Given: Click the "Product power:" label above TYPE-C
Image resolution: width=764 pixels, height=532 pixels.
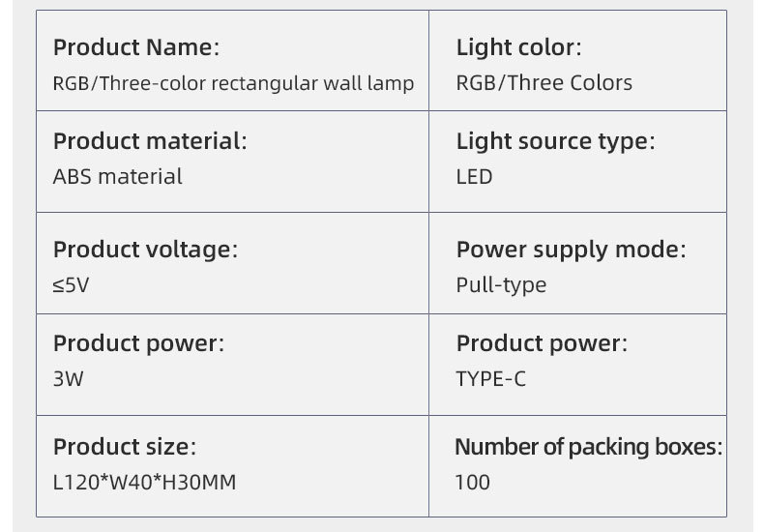Looking at the screenshot, I should (x=542, y=343).
